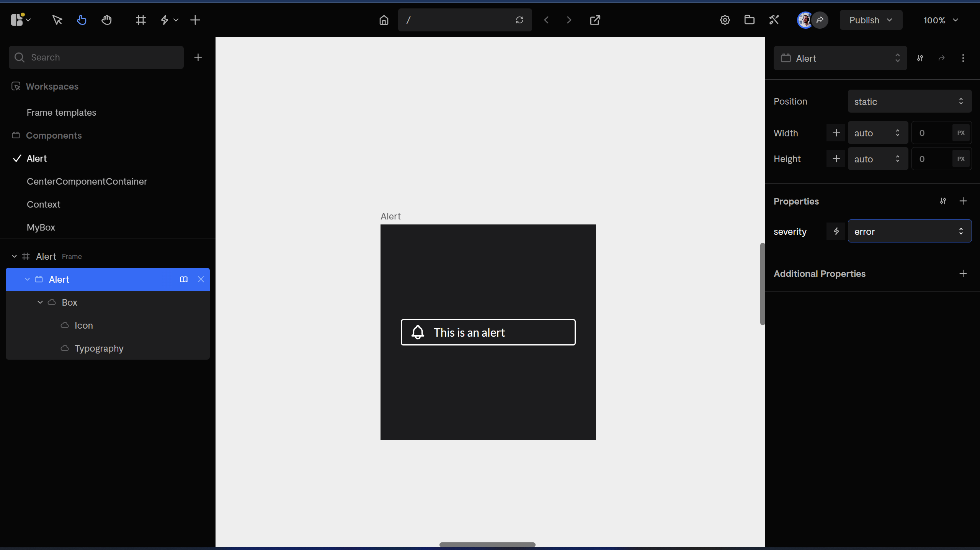Image resolution: width=980 pixels, height=550 pixels.
Task: Open docs book icon on Alert layer
Action: click(183, 279)
